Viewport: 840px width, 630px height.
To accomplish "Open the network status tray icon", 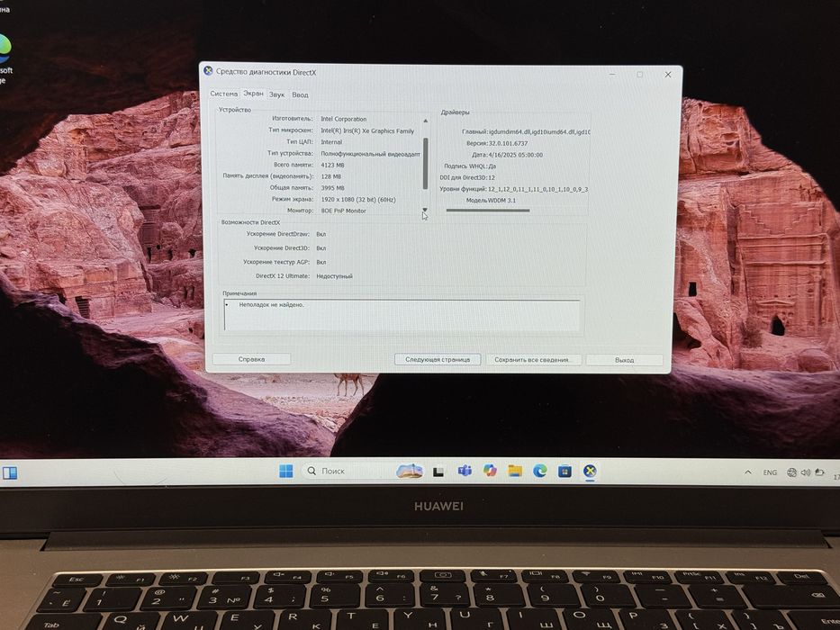I will [791, 472].
